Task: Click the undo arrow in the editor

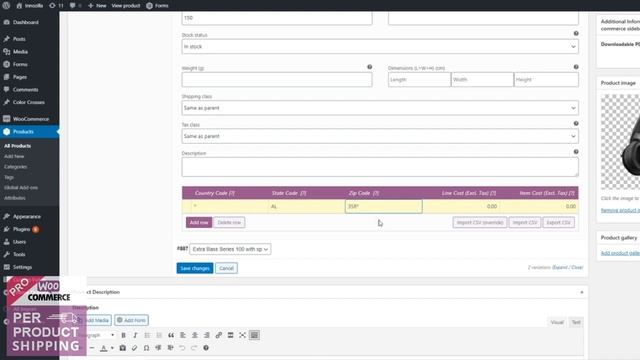Action: click(182, 348)
